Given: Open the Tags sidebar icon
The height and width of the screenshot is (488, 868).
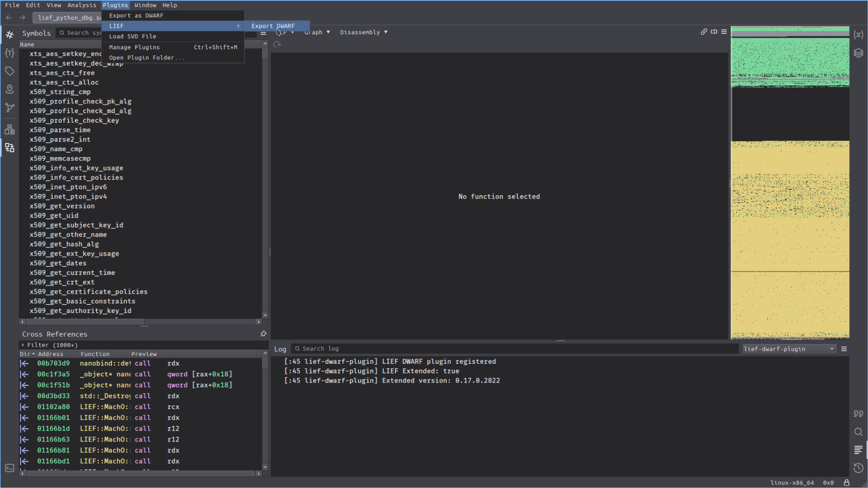Looking at the screenshot, I should 10,71.
